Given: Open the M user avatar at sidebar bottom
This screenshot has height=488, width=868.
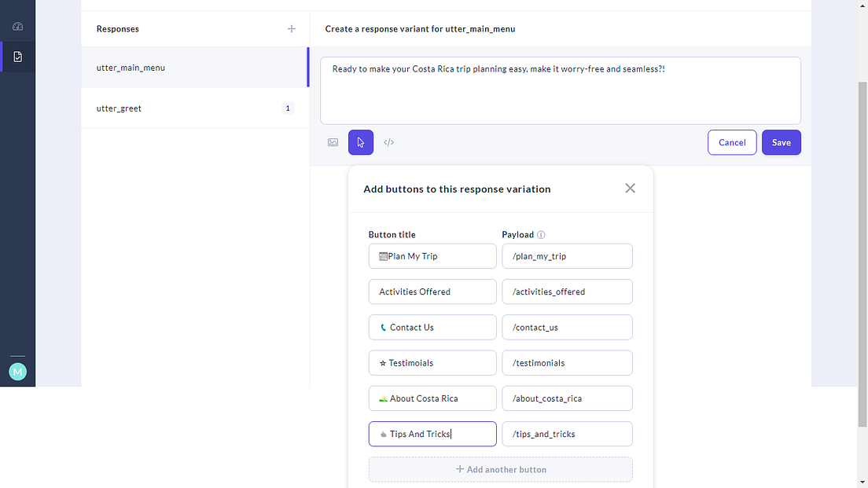Looking at the screenshot, I should pyautogui.click(x=17, y=371).
